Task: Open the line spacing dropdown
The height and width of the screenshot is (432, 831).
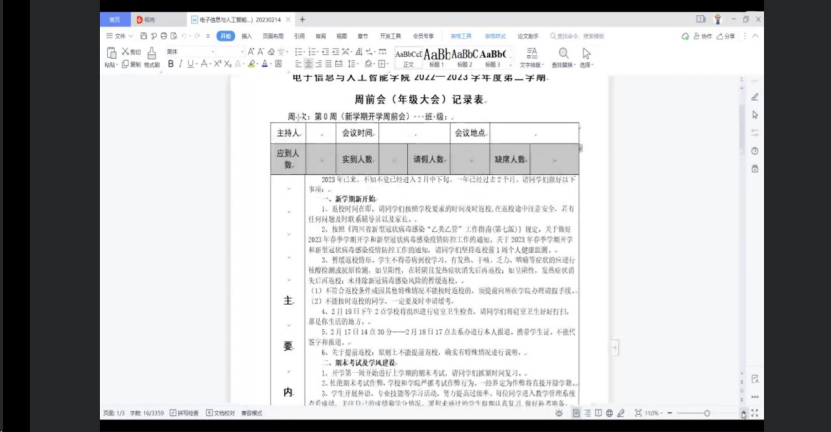Action: tap(357, 64)
